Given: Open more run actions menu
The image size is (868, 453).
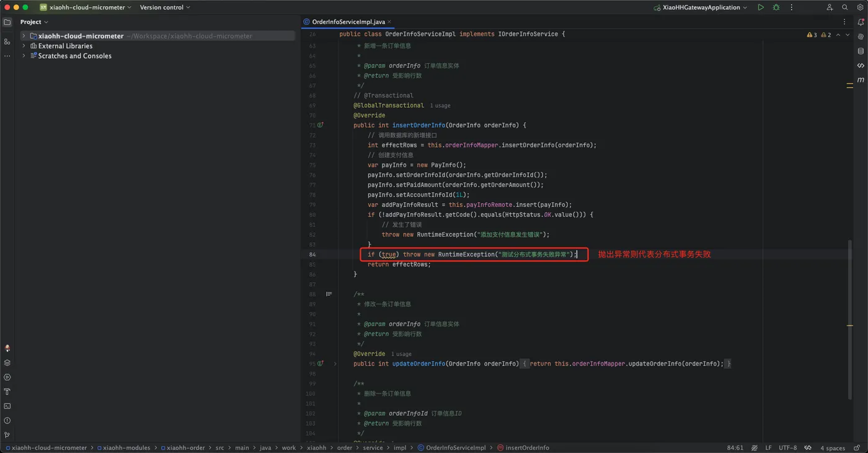Looking at the screenshot, I should pyautogui.click(x=792, y=7).
